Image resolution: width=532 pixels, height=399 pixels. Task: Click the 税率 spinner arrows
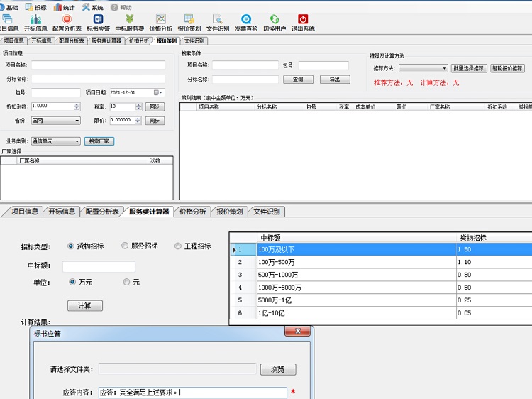(138, 106)
